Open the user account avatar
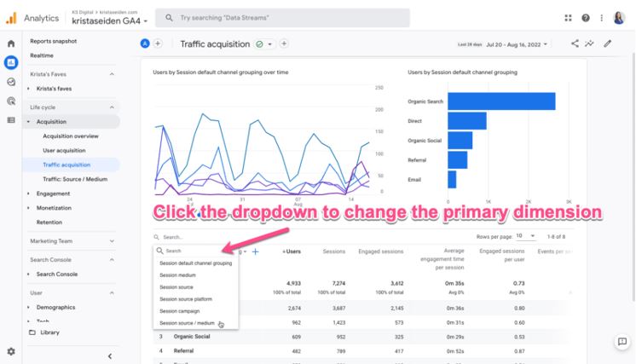This screenshot has width=636, height=364. coord(619,18)
